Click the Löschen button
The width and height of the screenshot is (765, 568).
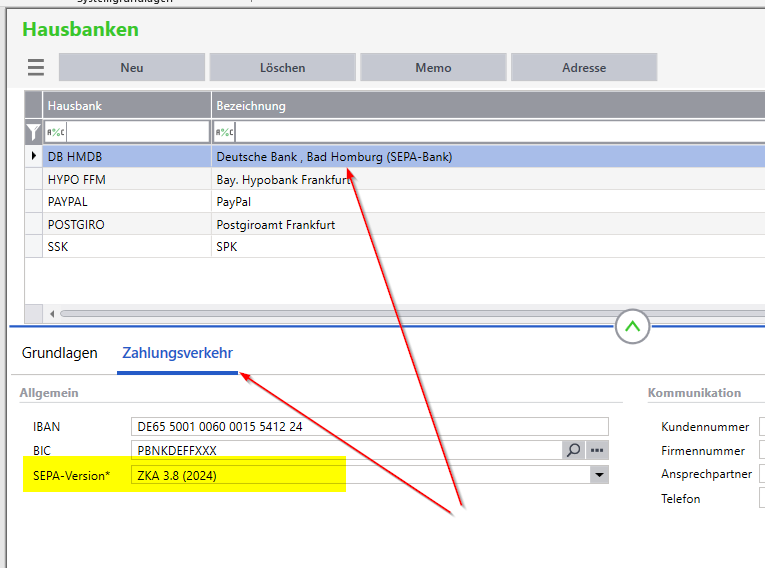click(282, 67)
